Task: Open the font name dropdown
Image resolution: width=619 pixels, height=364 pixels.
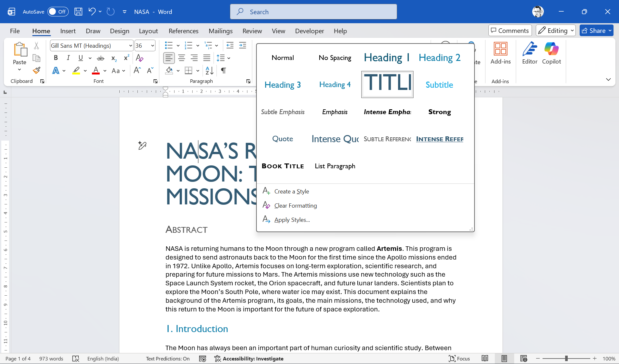Action: click(x=130, y=46)
